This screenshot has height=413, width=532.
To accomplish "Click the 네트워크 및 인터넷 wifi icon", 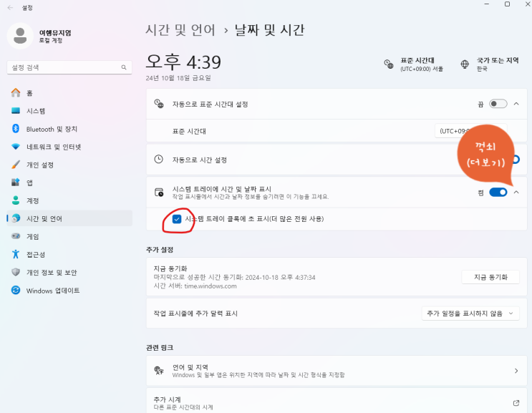I will click(x=16, y=147).
